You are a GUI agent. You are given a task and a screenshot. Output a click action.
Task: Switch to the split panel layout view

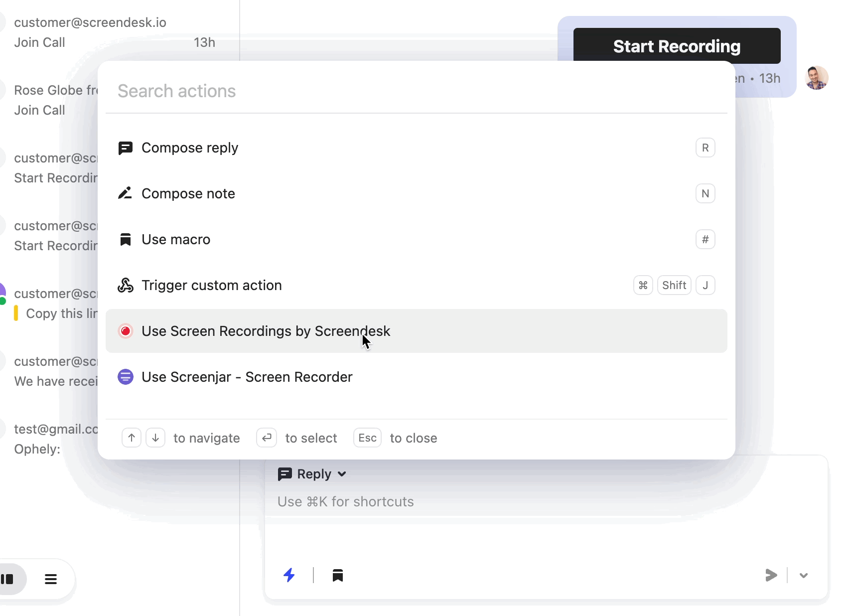click(x=8, y=579)
